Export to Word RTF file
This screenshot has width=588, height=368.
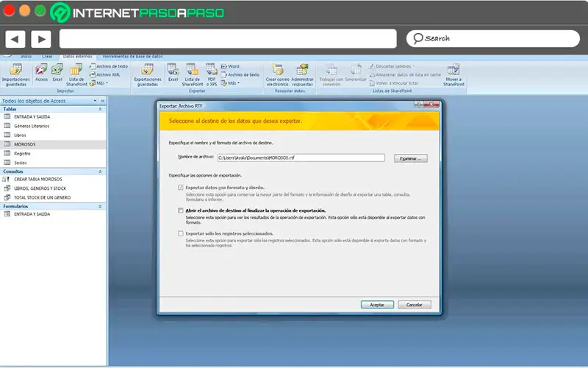click(230, 66)
